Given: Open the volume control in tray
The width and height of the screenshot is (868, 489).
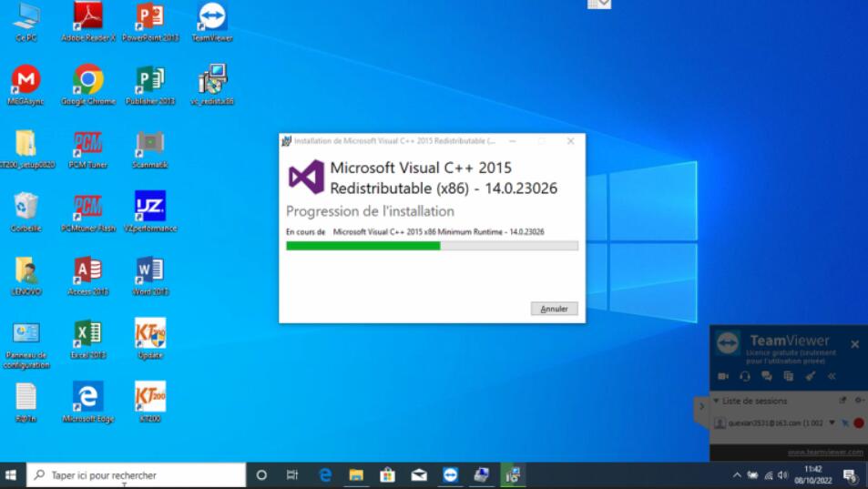Looking at the screenshot, I should [782, 475].
